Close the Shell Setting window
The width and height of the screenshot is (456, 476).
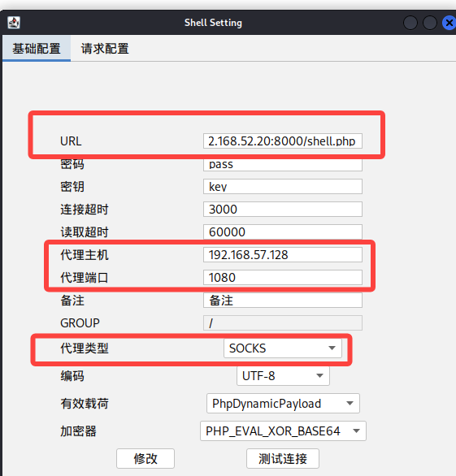click(449, 23)
